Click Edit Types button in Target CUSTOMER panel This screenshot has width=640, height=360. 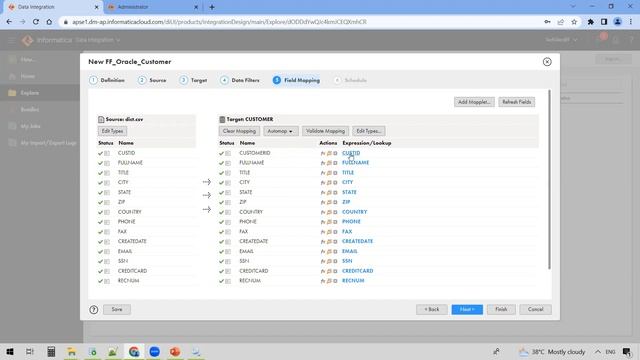pos(369,131)
